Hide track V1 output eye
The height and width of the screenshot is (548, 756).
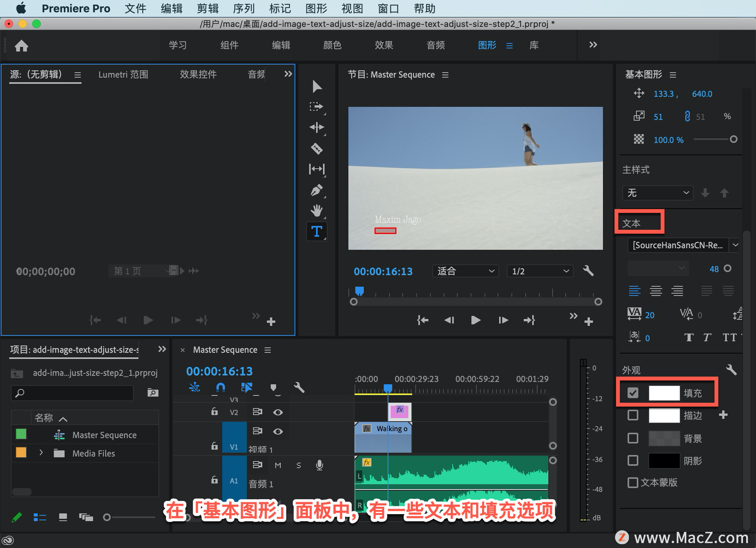pos(278,432)
